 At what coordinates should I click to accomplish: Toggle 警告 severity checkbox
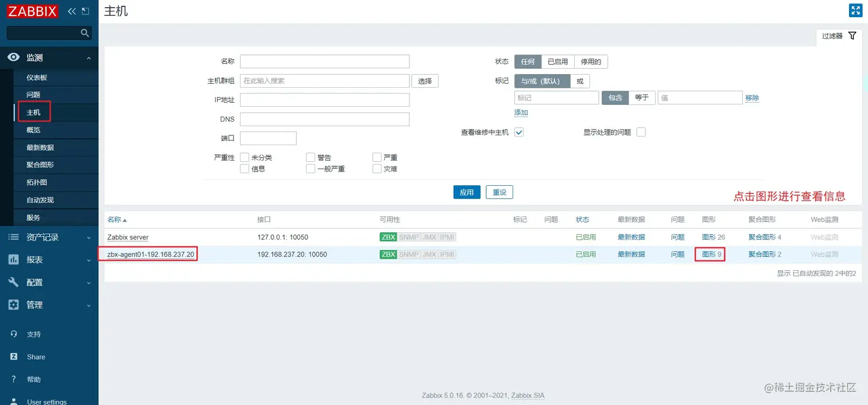[311, 157]
